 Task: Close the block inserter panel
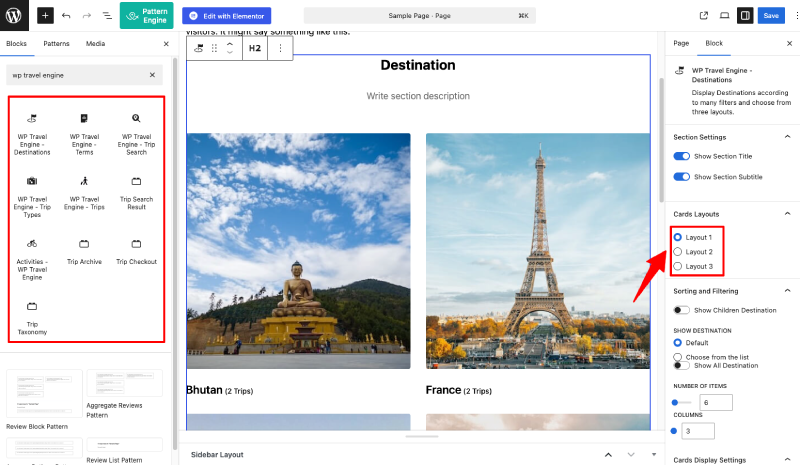[x=166, y=44]
